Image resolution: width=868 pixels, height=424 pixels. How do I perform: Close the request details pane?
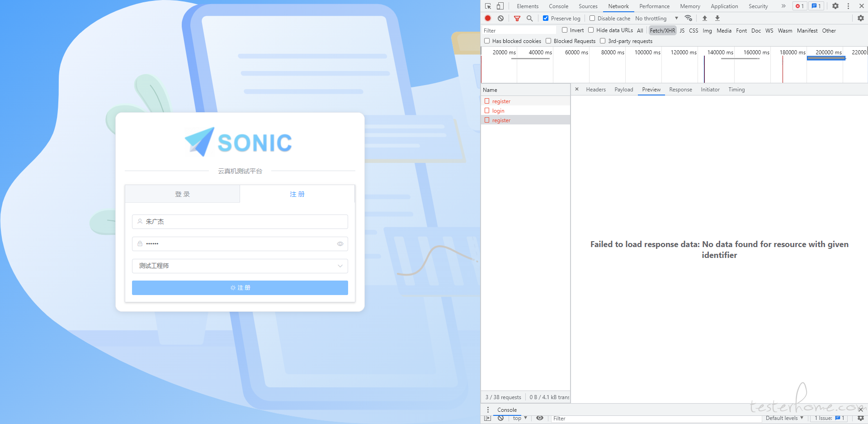click(x=577, y=89)
